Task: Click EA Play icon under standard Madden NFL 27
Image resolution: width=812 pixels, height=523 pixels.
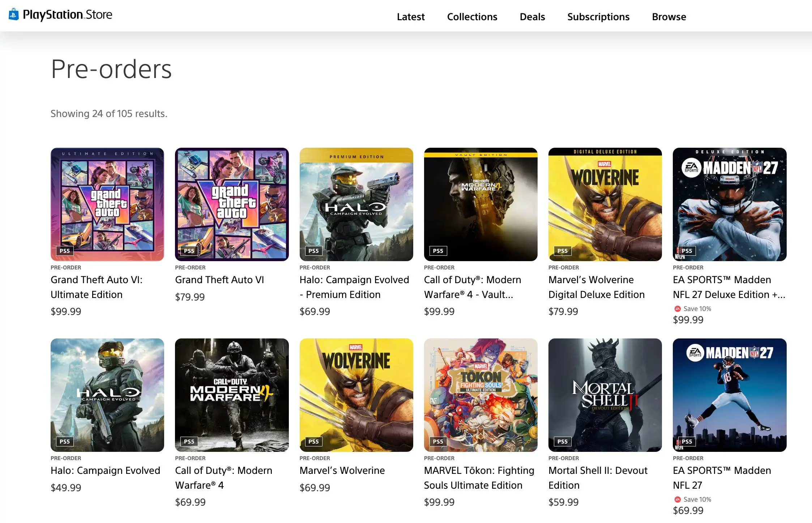Action: coord(678,500)
